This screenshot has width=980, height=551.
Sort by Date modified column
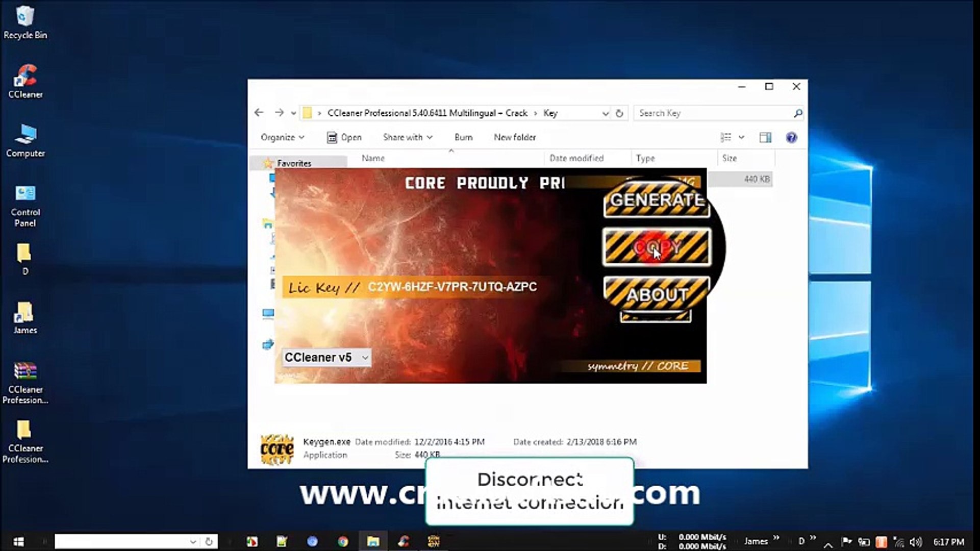[x=587, y=158]
